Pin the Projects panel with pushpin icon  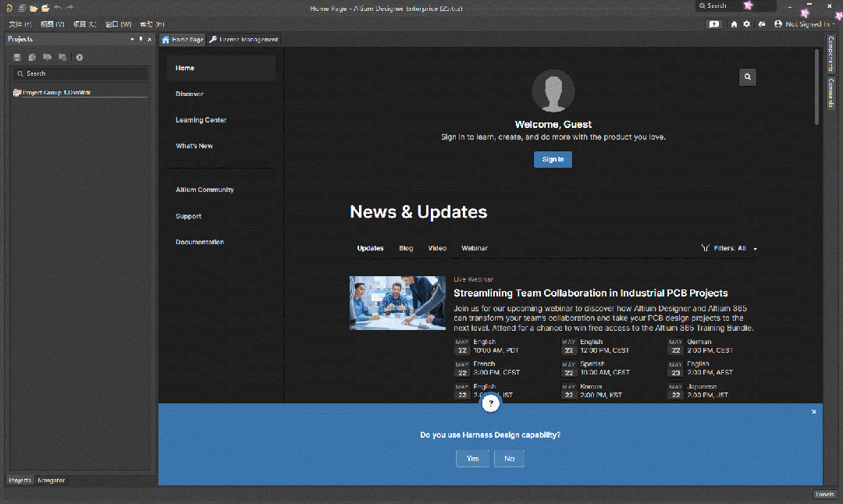tap(140, 39)
